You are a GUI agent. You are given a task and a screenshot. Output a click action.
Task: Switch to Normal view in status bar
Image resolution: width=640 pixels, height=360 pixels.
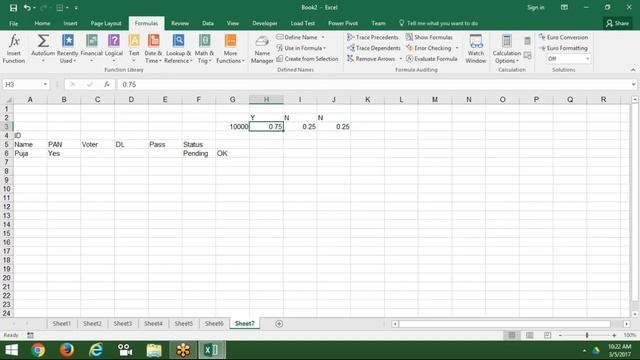[511, 335]
